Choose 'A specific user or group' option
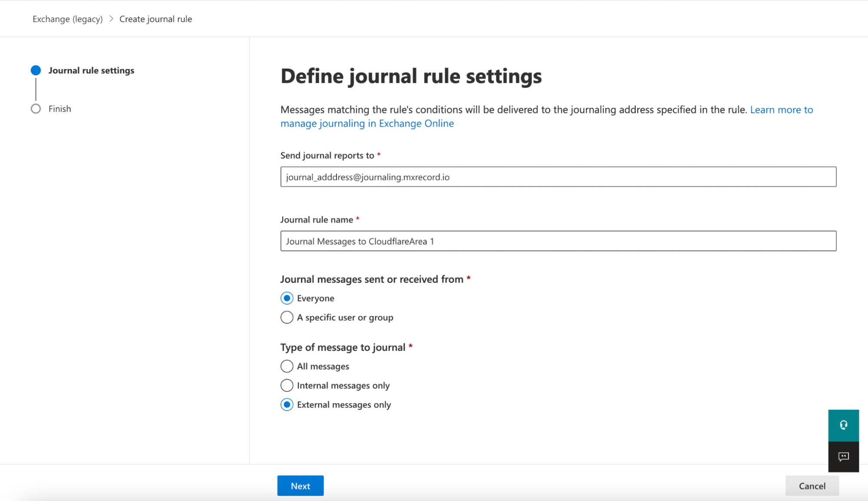868x501 pixels. (x=287, y=317)
